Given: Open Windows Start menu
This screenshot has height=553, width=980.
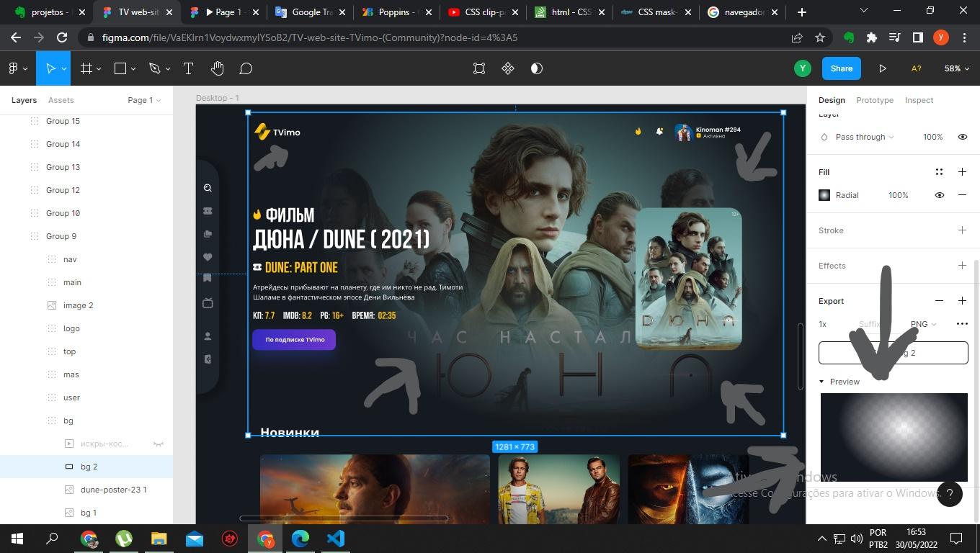Looking at the screenshot, I should click(x=17, y=539).
